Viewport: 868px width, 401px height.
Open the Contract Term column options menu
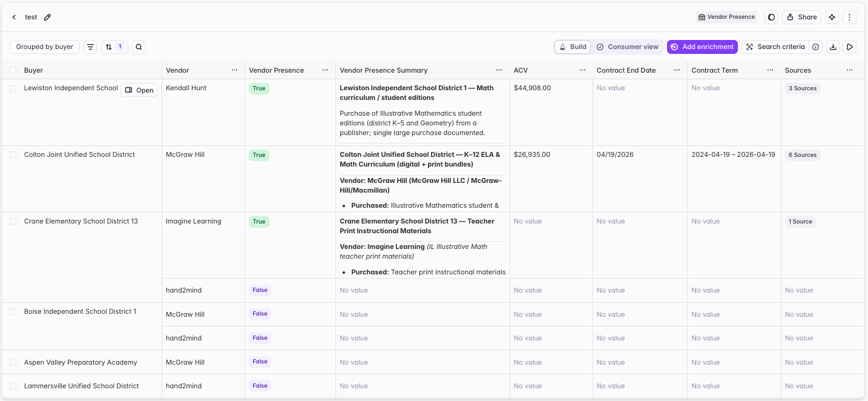point(771,70)
